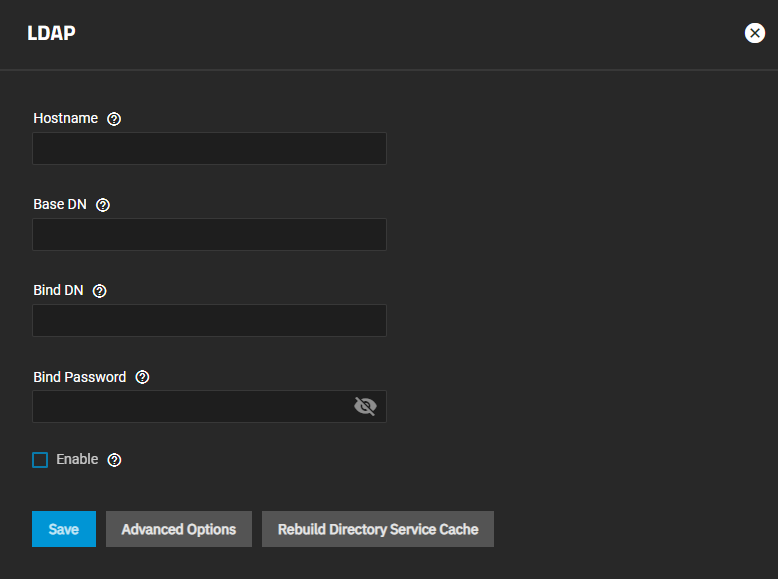The height and width of the screenshot is (579, 778).
Task: View the Enable option help tooltip
Action: [x=114, y=460]
